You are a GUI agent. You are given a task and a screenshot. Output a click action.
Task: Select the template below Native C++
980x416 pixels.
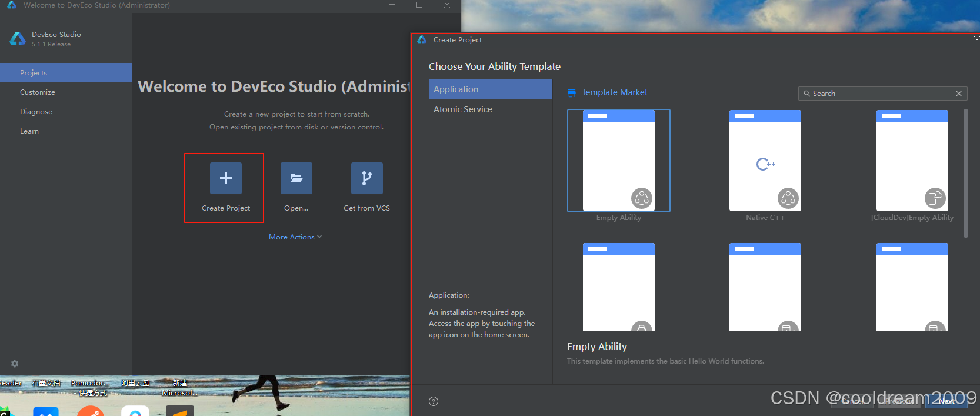[x=765, y=287]
